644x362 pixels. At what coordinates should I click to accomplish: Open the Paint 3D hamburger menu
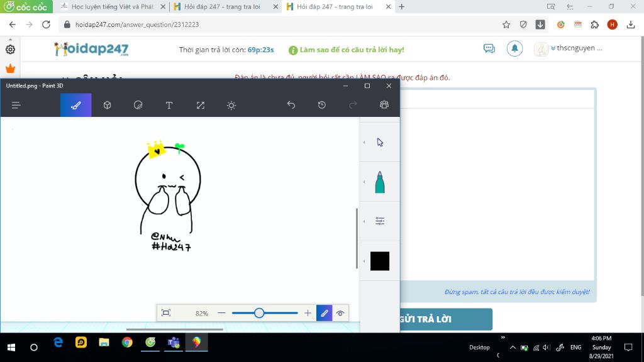pyautogui.click(x=16, y=106)
